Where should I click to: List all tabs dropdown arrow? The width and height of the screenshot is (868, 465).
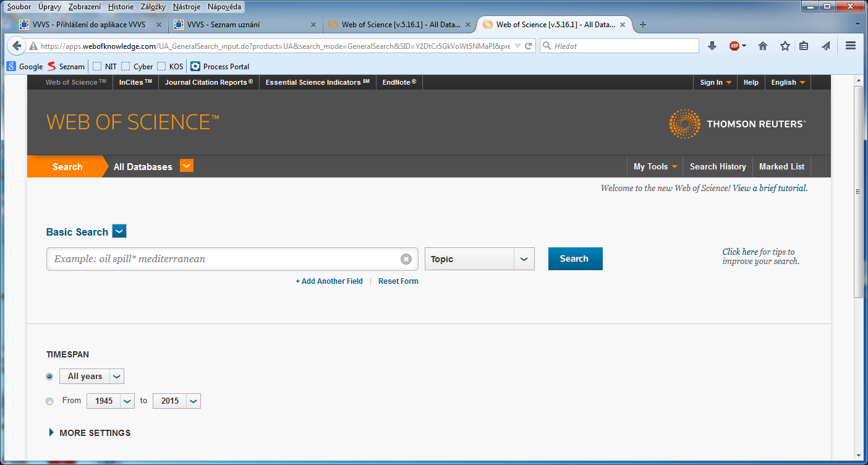coord(857,25)
